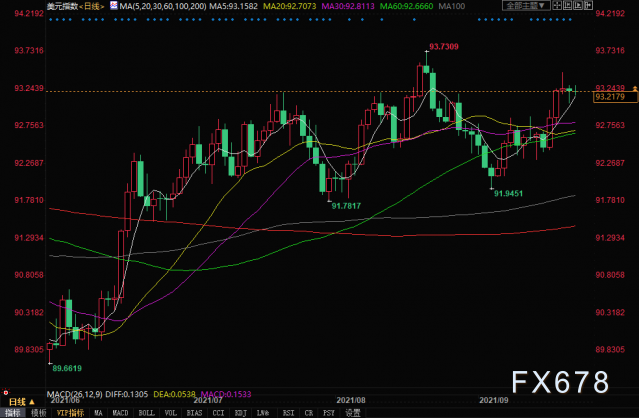The width and height of the screenshot is (640, 418).
Task: Open 设置 settings in indicator bar
Action: 353,413
